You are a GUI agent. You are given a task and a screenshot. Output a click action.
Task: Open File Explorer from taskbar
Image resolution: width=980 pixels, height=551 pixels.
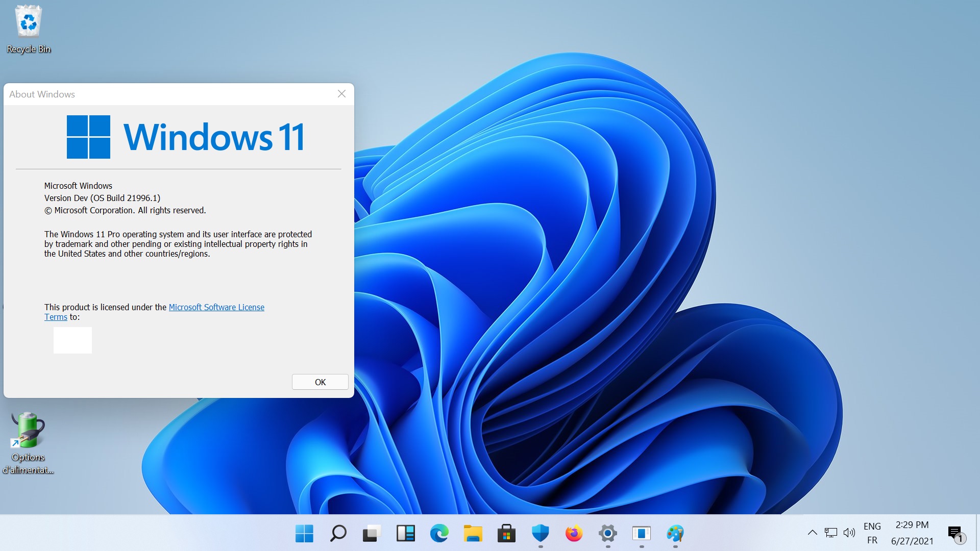pyautogui.click(x=473, y=534)
